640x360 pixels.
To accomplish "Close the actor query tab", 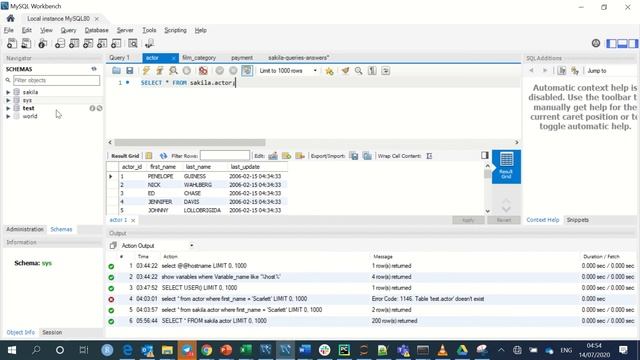I will click(173, 58).
